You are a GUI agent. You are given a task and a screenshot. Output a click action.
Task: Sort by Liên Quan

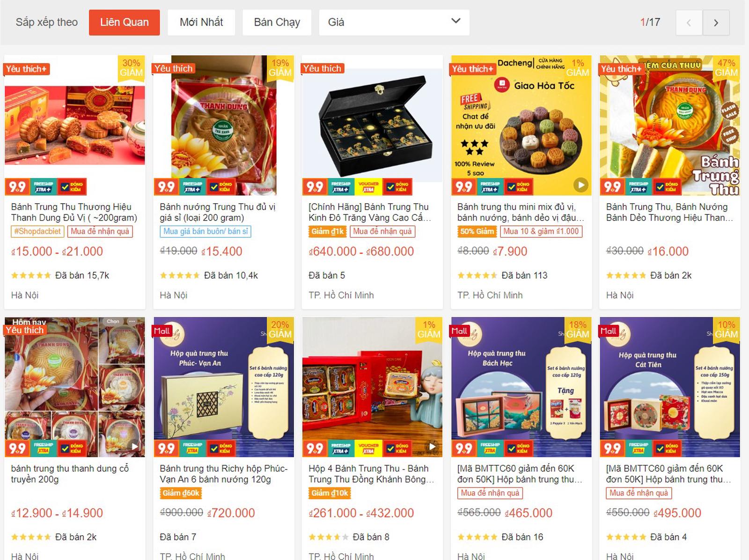coord(124,22)
